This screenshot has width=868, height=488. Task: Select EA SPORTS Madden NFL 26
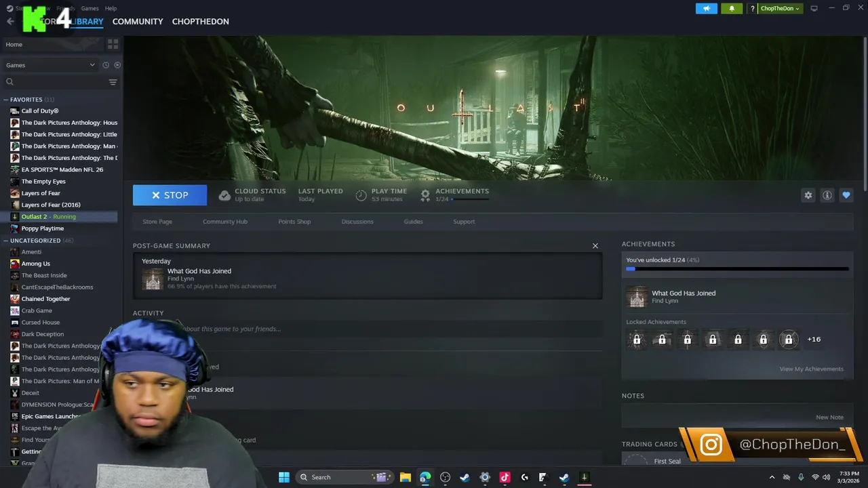click(x=62, y=169)
